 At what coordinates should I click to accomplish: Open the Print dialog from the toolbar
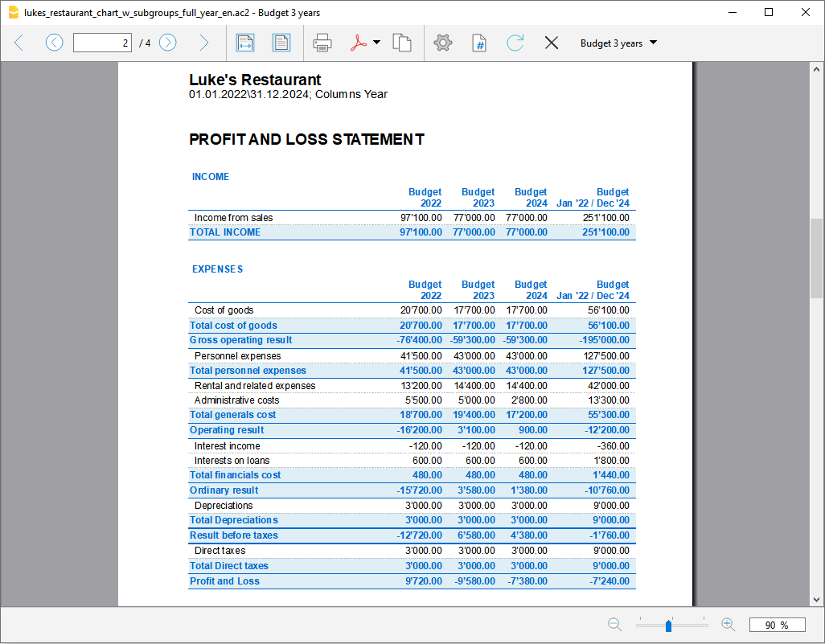click(322, 43)
